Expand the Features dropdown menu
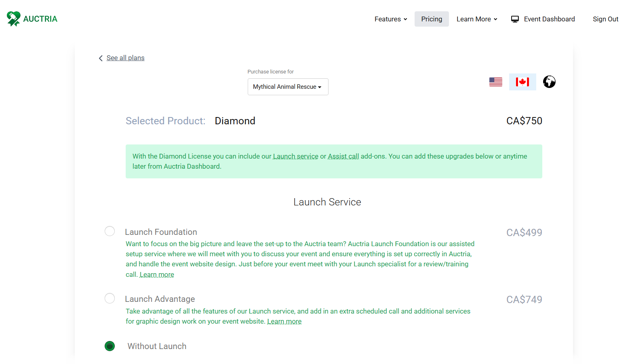This screenshot has width=632, height=364. [390, 19]
